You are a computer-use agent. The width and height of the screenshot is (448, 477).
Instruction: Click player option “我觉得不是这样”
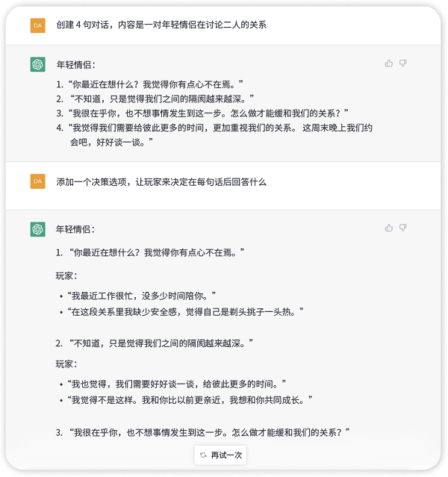(x=190, y=399)
